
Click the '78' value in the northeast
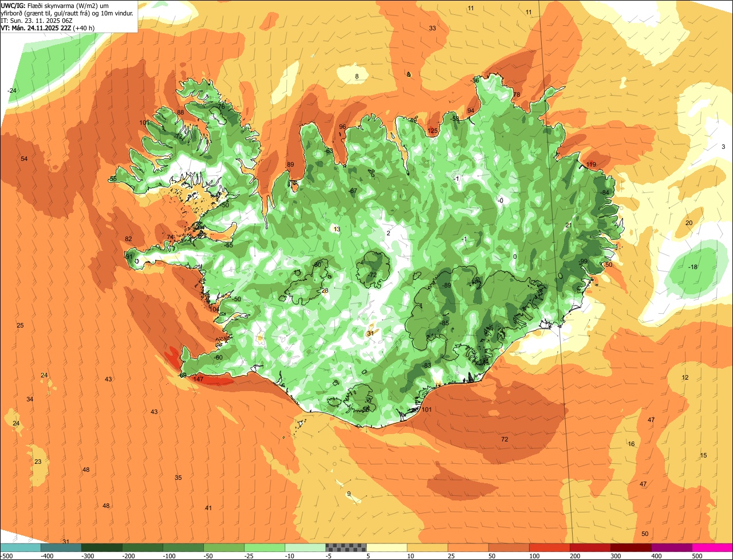tap(516, 94)
